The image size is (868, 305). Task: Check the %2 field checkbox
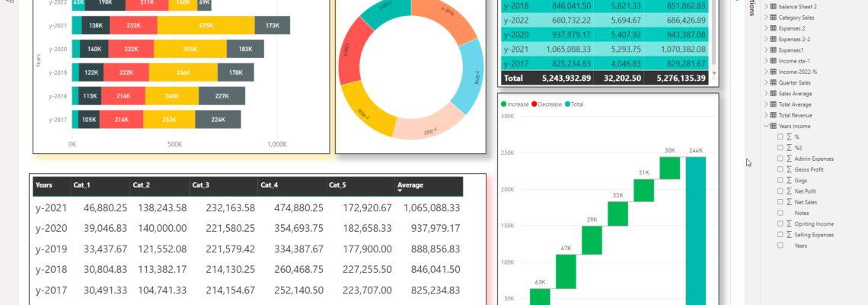point(780,148)
